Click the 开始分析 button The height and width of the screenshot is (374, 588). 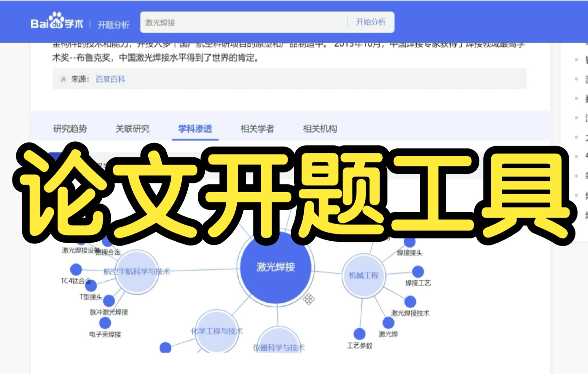pyautogui.click(x=371, y=22)
